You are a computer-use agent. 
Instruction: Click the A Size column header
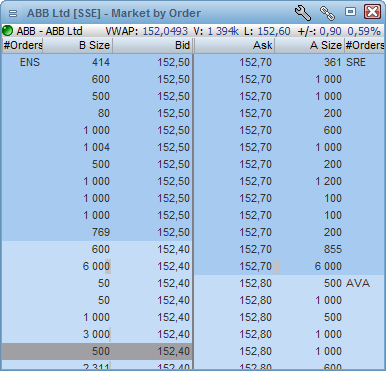click(309, 45)
